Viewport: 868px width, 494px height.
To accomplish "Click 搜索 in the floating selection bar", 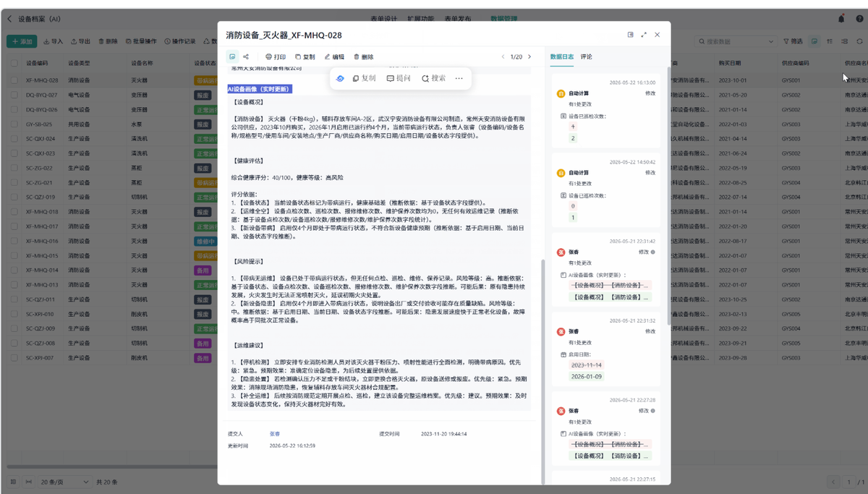I will click(434, 78).
